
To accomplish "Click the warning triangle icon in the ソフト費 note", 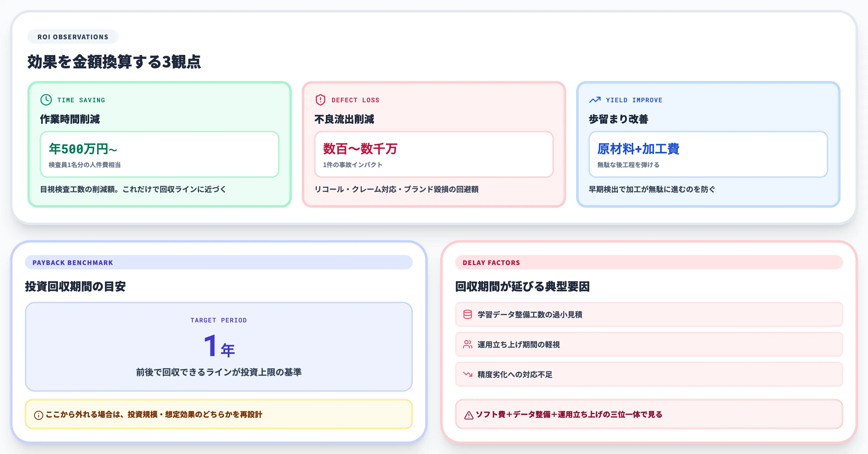I will pyautogui.click(x=468, y=415).
